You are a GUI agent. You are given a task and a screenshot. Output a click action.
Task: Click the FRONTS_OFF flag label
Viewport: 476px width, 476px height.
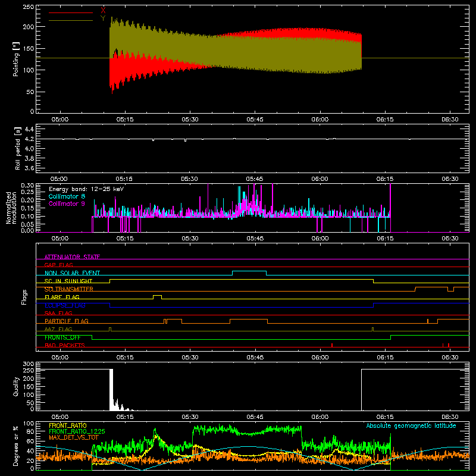tap(62, 337)
